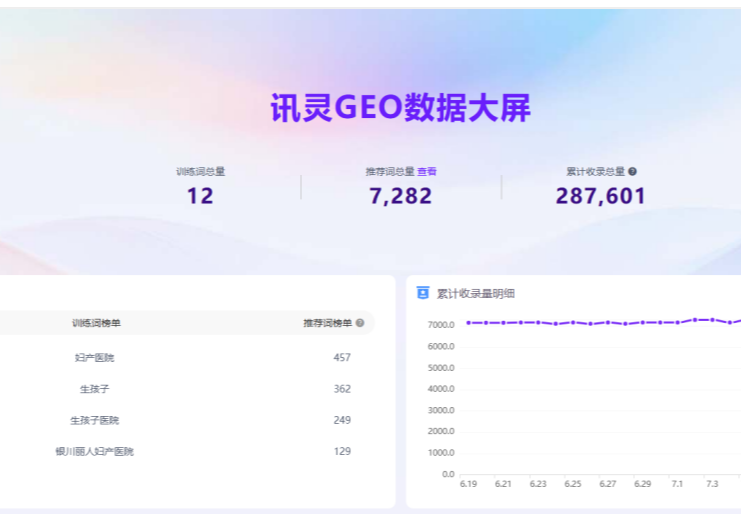
Task: Click the 7000.0 y-axis label
Action: point(441,325)
